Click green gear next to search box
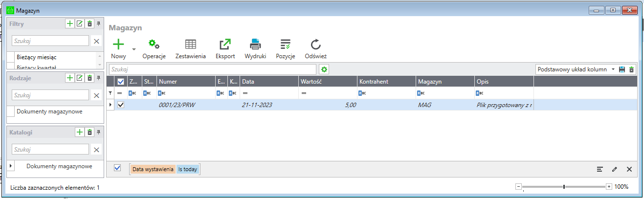 point(324,69)
